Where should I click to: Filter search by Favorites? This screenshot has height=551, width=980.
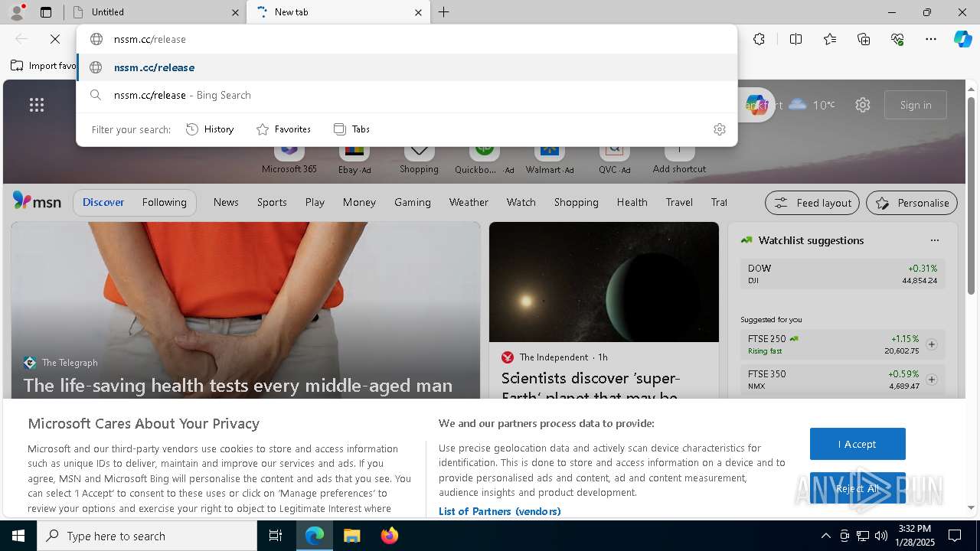[283, 129]
